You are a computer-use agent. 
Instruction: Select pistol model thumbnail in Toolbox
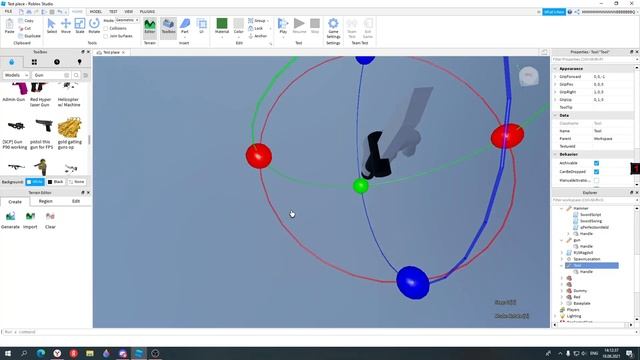pyautogui.click(x=43, y=125)
